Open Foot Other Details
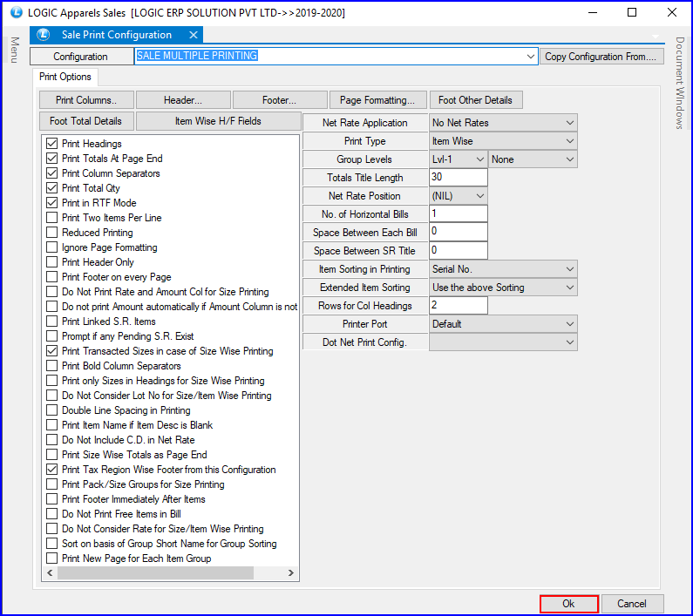 (476, 100)
